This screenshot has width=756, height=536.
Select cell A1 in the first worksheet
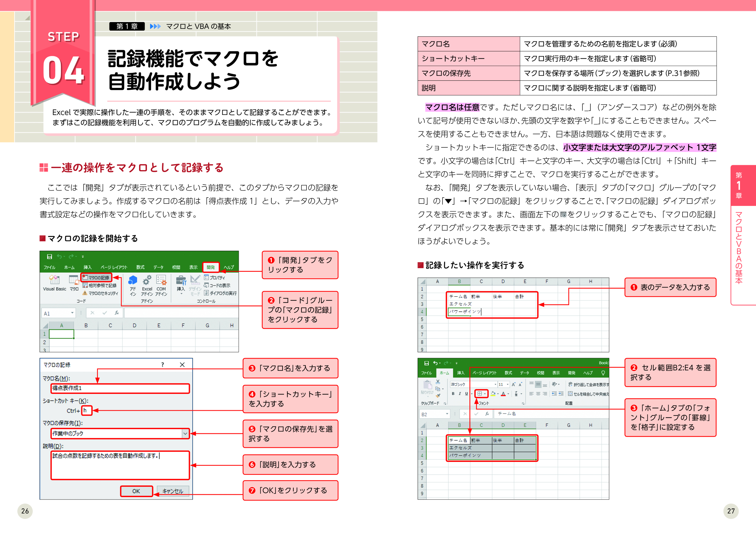[x=61, y=334]
